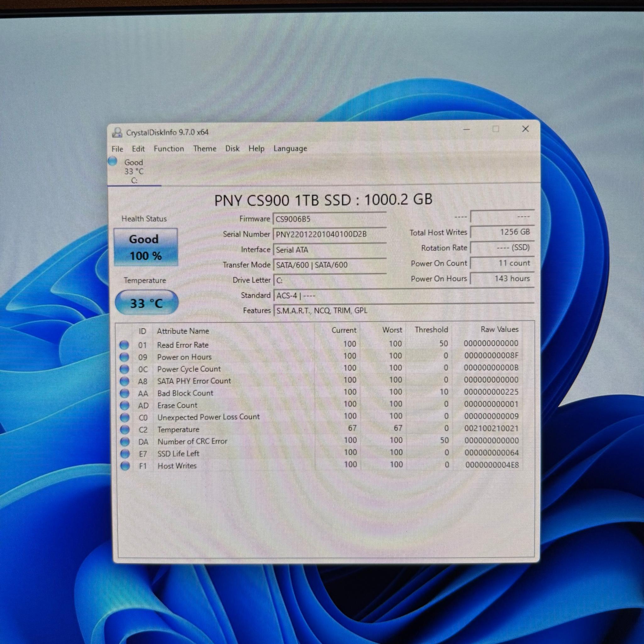Click the Attribute Name column header
This screenshot has width=644, height=644.
[x=183, y=331]
